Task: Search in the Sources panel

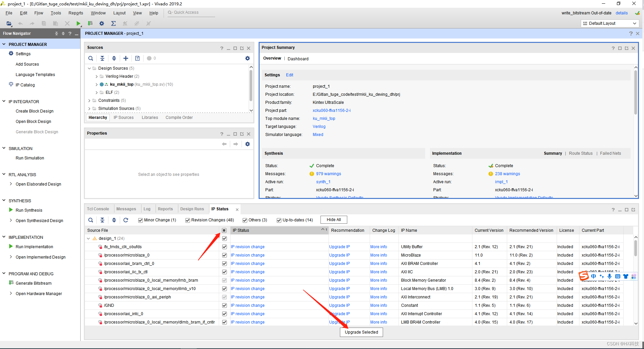Action: pos(91,58)
